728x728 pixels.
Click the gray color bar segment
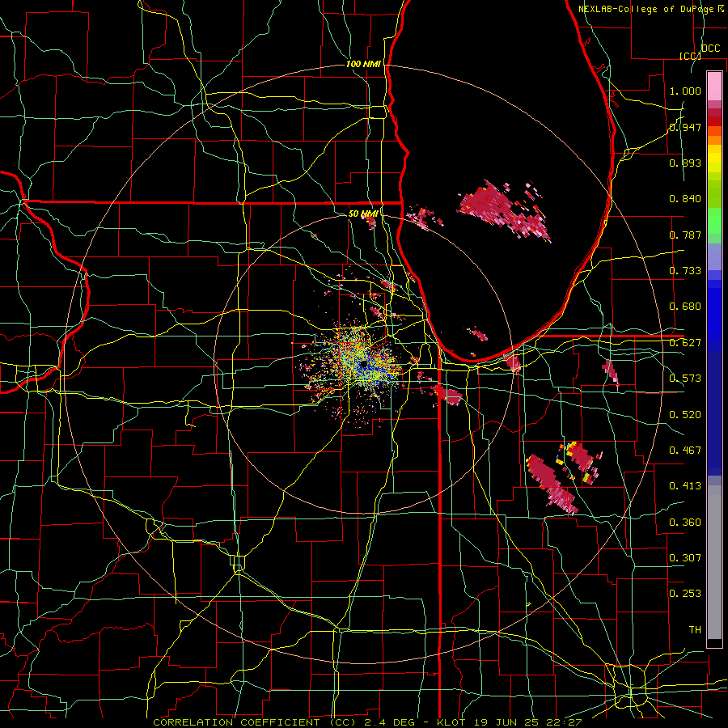[714, 562]
